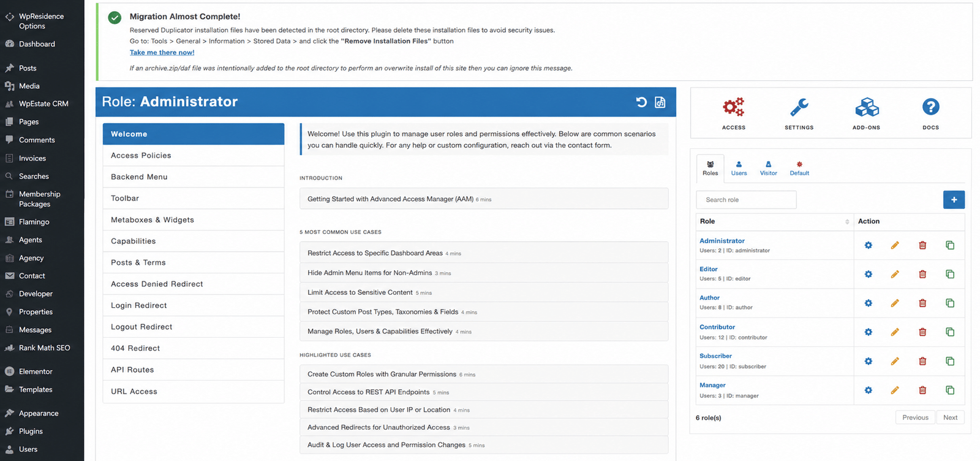Screen dimensions: 980x461
Task: Switch to the Visitor tab
Action: click(769, 168)
